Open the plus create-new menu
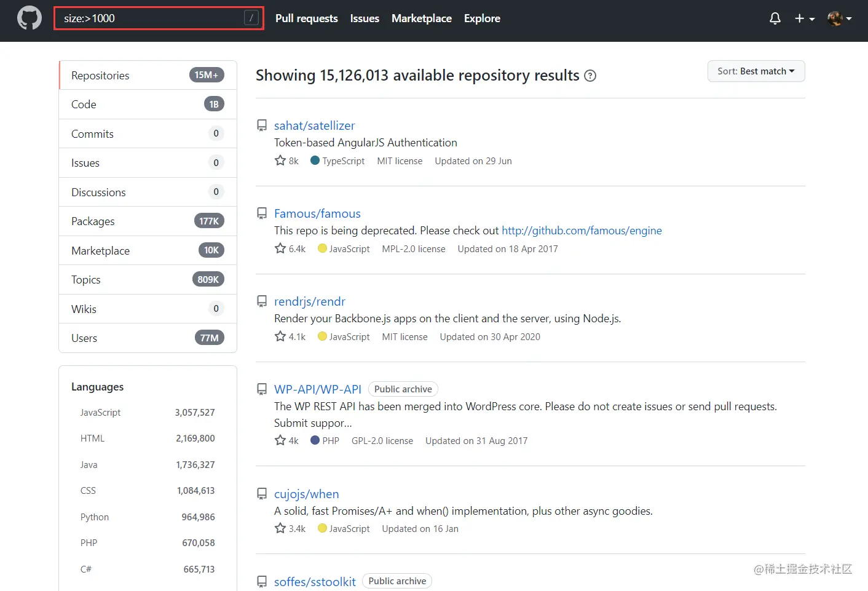The height and width of the screenshot is (591, 868). click(x=805, y=18)
